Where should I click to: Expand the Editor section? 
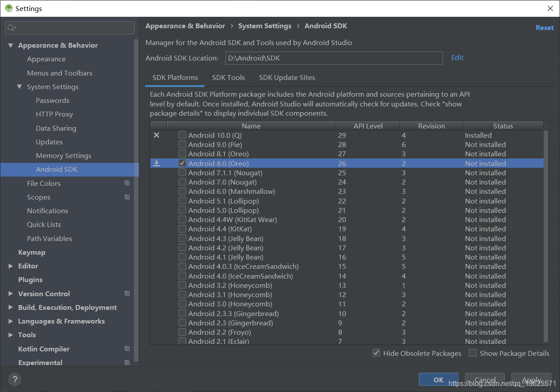pos(11,266)
